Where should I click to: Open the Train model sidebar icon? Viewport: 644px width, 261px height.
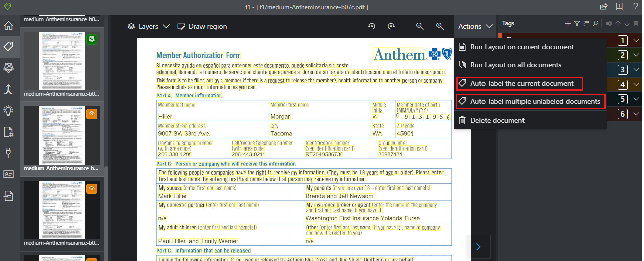(8, 67)
